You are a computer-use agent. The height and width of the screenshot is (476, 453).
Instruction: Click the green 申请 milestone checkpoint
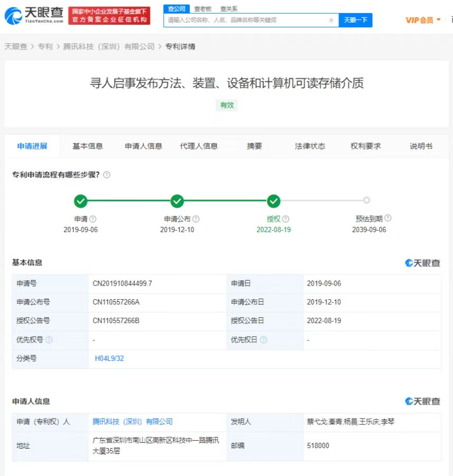[81, 201]
